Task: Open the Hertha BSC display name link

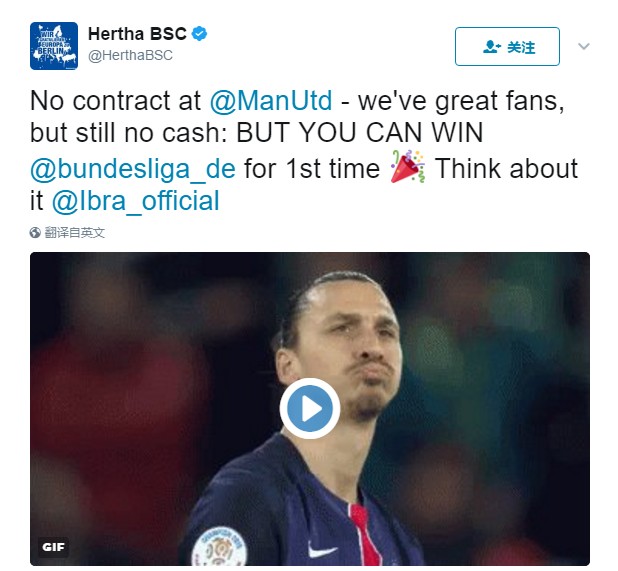Action: click(x=137, y=34)
